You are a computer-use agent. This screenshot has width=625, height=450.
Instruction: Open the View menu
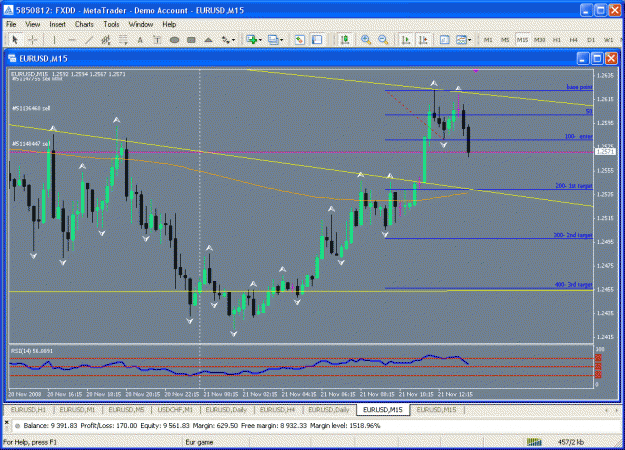pyautogui.click(x=32, y=24)
